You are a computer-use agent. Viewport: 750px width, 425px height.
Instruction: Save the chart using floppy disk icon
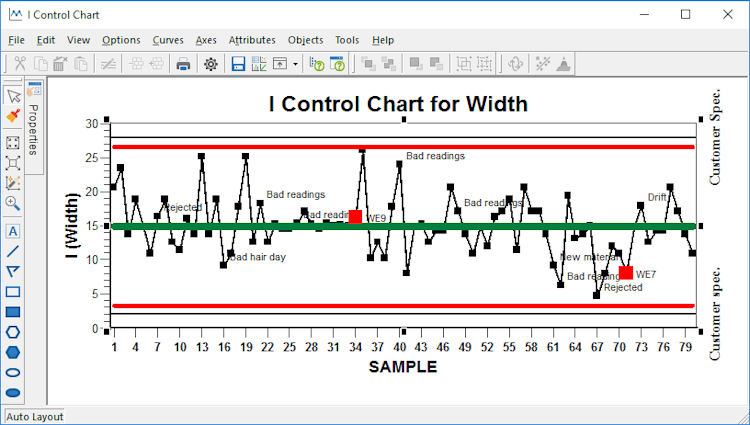(238, 64)
